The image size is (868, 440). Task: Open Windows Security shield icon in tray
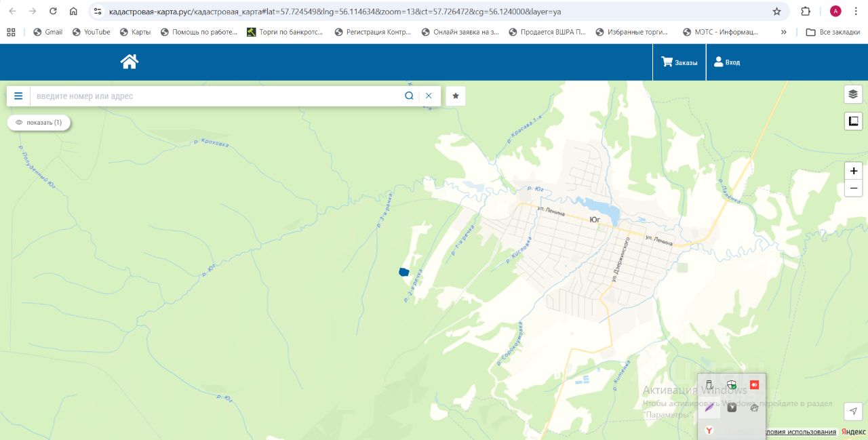coord(732,385)
